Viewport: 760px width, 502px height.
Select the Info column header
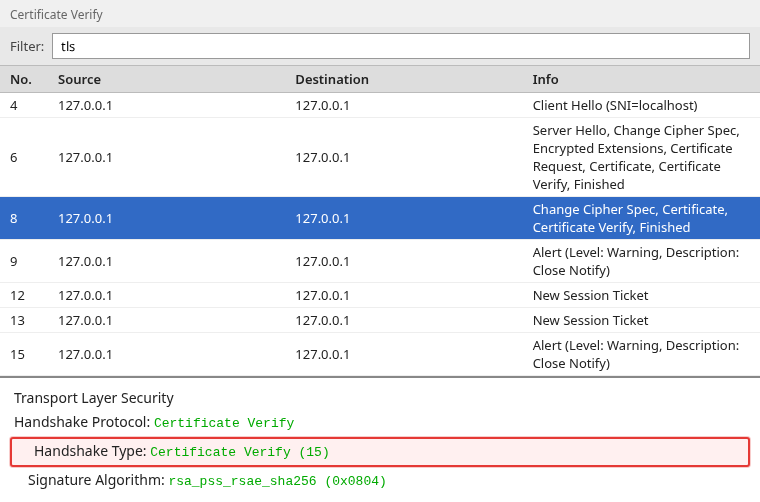coord(545,79)
